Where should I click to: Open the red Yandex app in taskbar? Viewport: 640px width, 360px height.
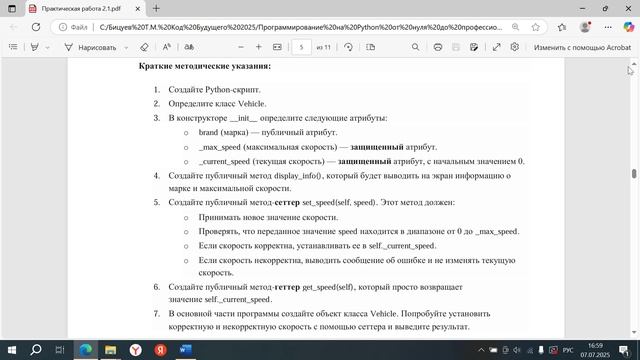[x=160, y=350]
